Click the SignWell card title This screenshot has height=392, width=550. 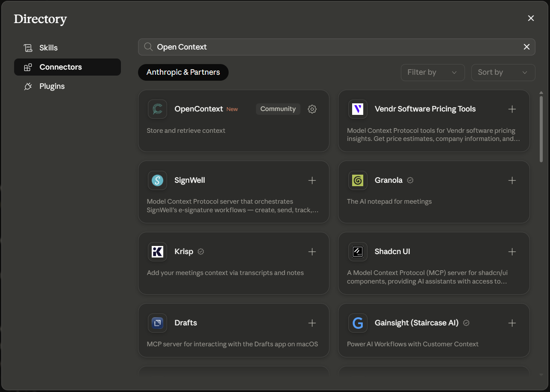190,180
